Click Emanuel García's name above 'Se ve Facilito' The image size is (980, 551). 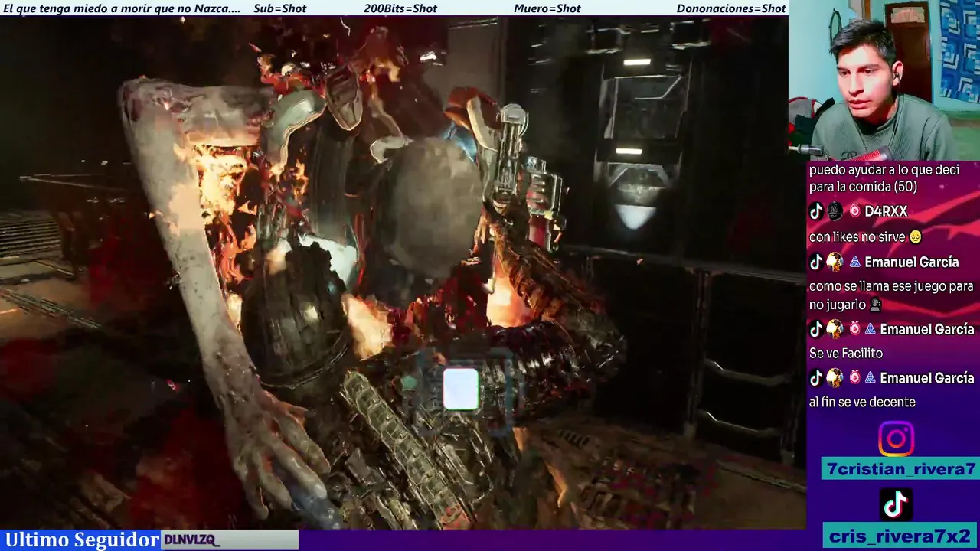(x=927, y=329)
